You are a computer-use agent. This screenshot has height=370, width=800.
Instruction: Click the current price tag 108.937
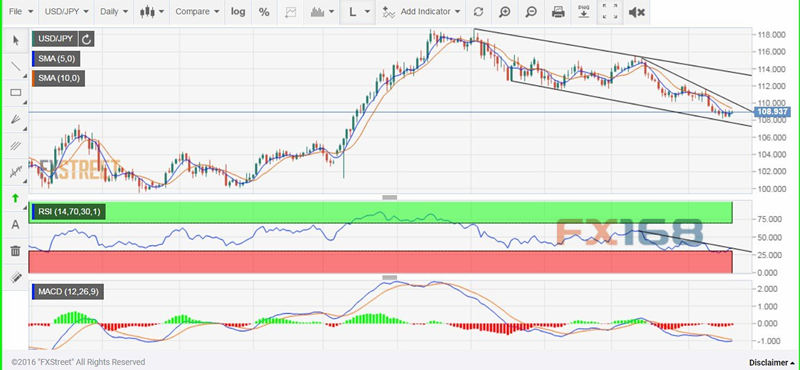coord(773,112)
